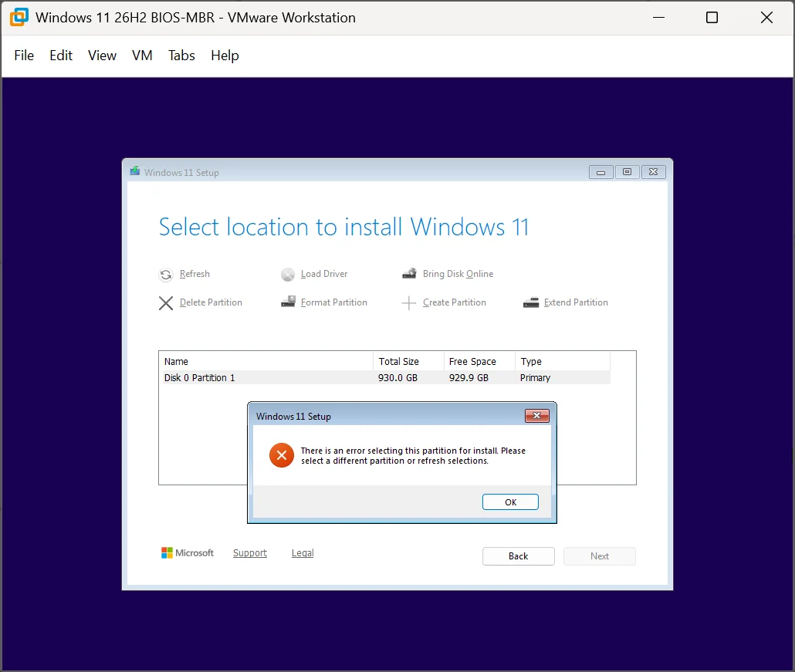Go Back to the previous setup step
The width and height of the screenshot is (795, 672).
pyautogui.click(x=518, y=556)
